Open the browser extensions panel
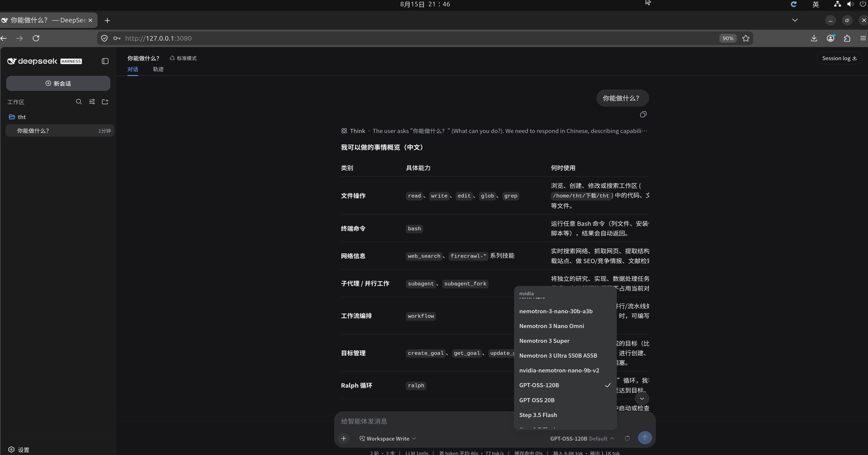 (x=847, y=38)
